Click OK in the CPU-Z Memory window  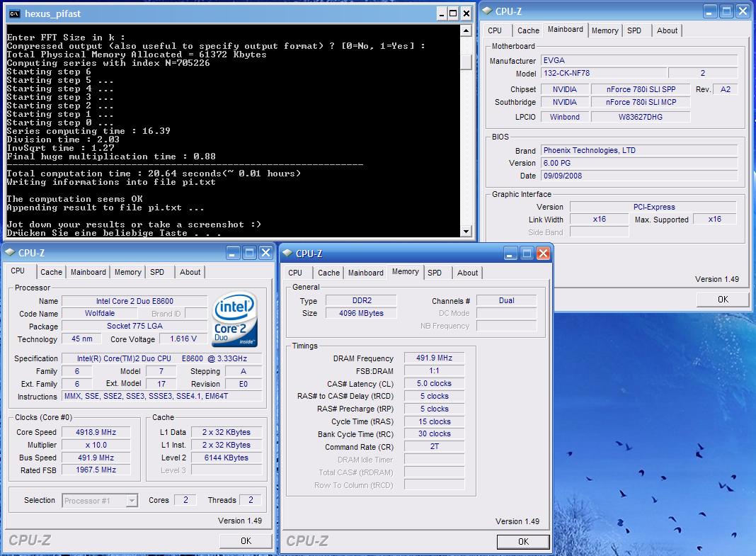pyautogui.click(x=523, y=542)
